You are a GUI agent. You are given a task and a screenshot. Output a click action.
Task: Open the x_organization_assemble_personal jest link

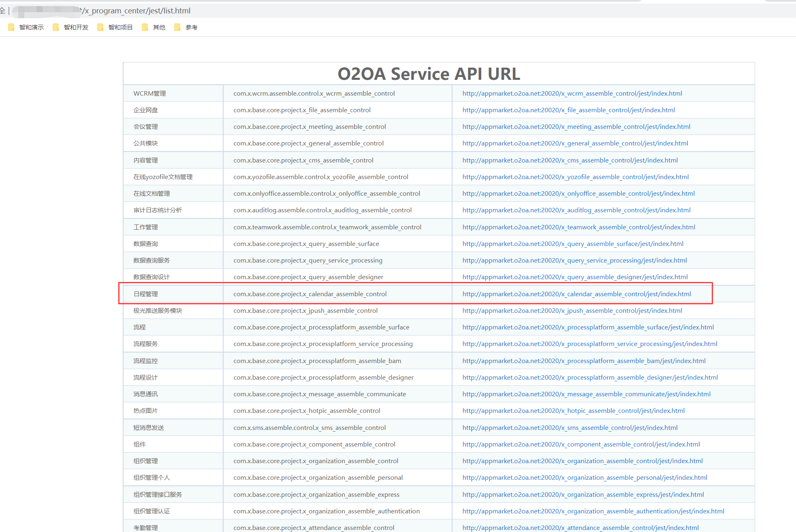[585, 477]
